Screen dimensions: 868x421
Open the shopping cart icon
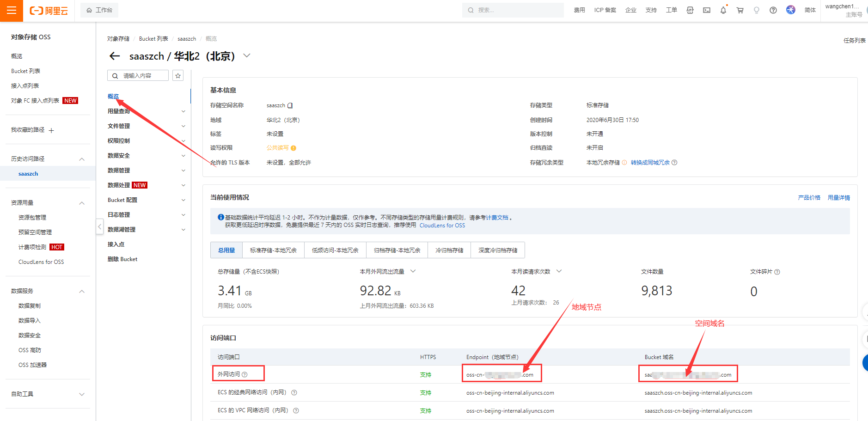[740, 10]
